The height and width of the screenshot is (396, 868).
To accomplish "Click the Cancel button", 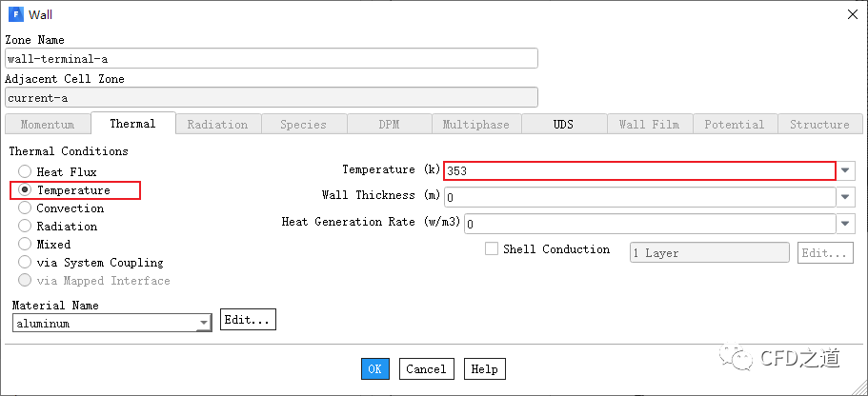I will tap(426, 369).
